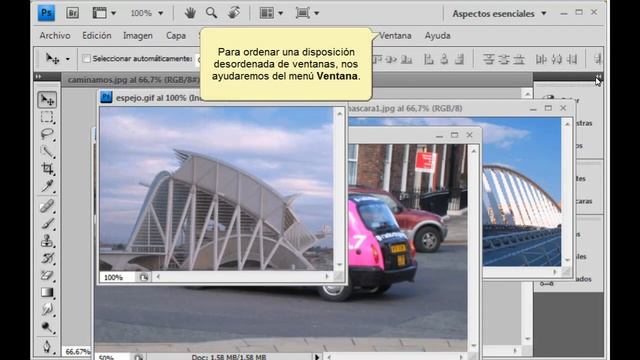Select the Eyedropper tool
The width and height of the screenshot is (640, 360).
coord(47,186)
